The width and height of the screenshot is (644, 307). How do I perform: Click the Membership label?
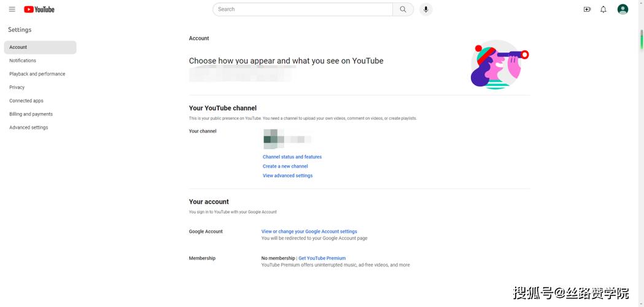click(202, 258)
